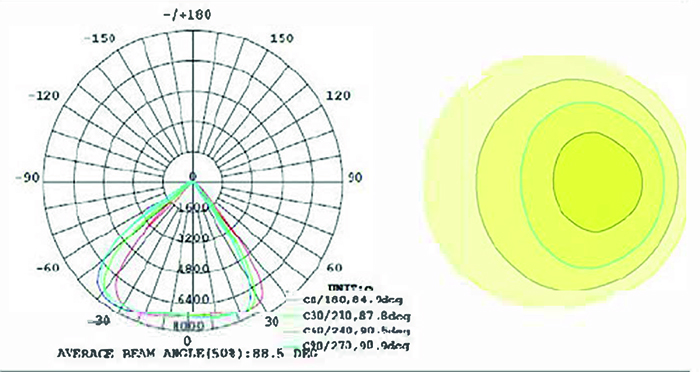Viewport: 700px width, 372px height.
Task: Click the polar chart origin point
Action: 193,177
